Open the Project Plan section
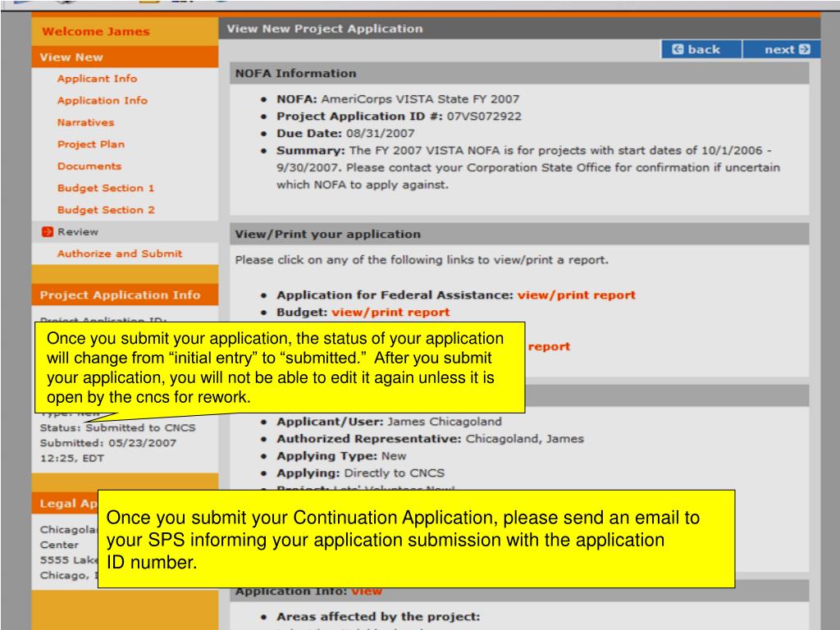Viewport: 840px width, 630px height. (91, 144)
